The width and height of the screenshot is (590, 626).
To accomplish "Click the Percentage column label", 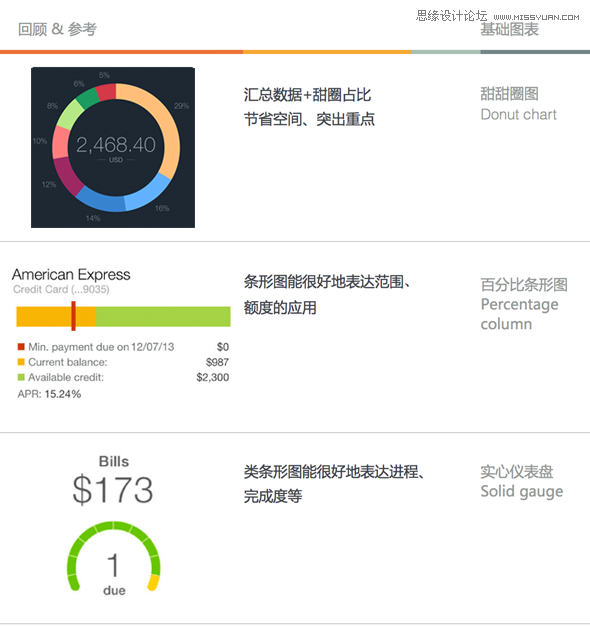I will [x=519, y=314].
